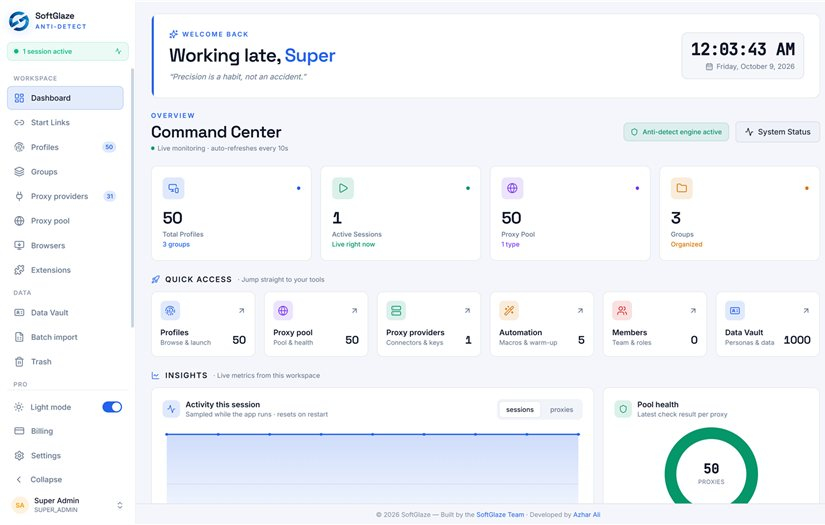Open Proxy pool sidebar item
Screen dimensions: 825x525
[x=65, y=221]
